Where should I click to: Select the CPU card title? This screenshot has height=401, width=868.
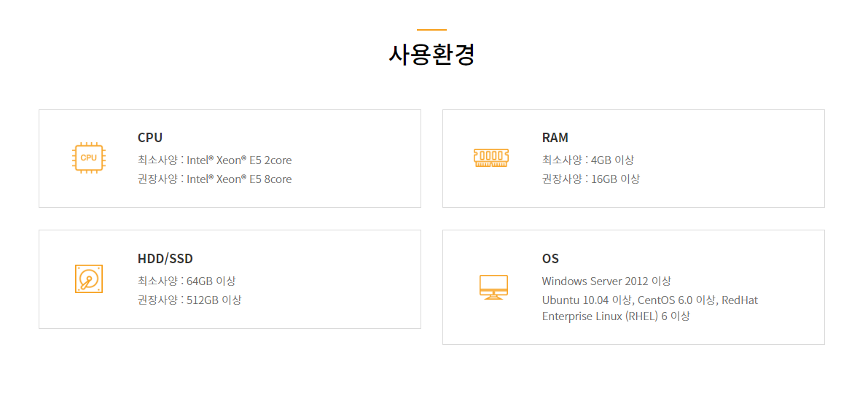point(150,138)
